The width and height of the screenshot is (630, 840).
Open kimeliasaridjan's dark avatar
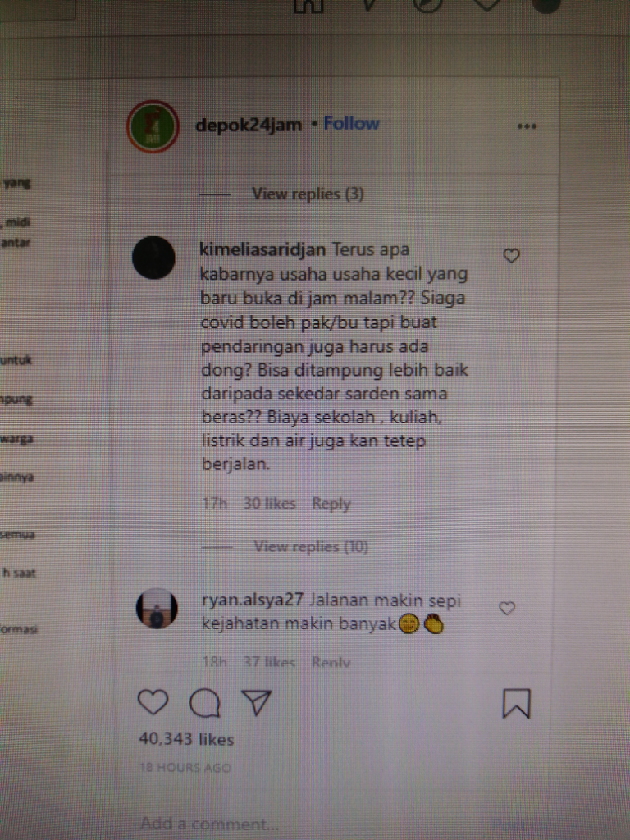(153, 258)
